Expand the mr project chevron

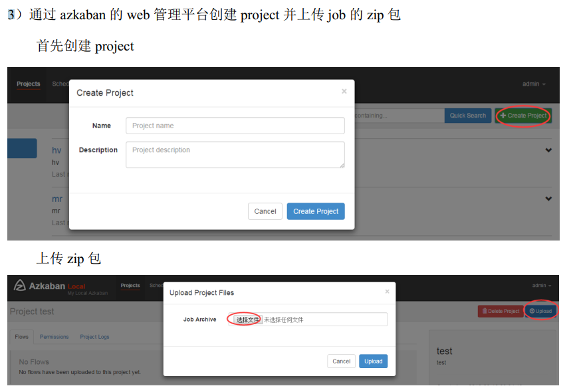point(548,199)
